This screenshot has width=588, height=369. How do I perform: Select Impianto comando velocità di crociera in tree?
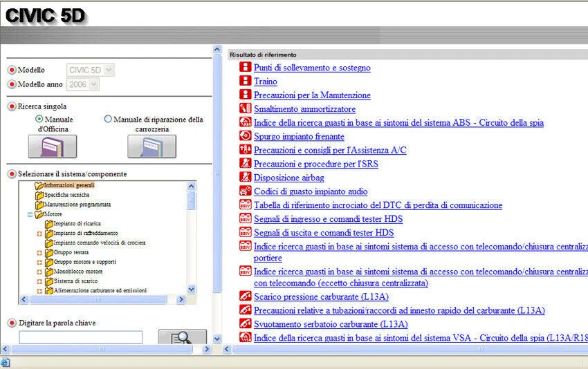pyautogui.click(x=100, y=243)
